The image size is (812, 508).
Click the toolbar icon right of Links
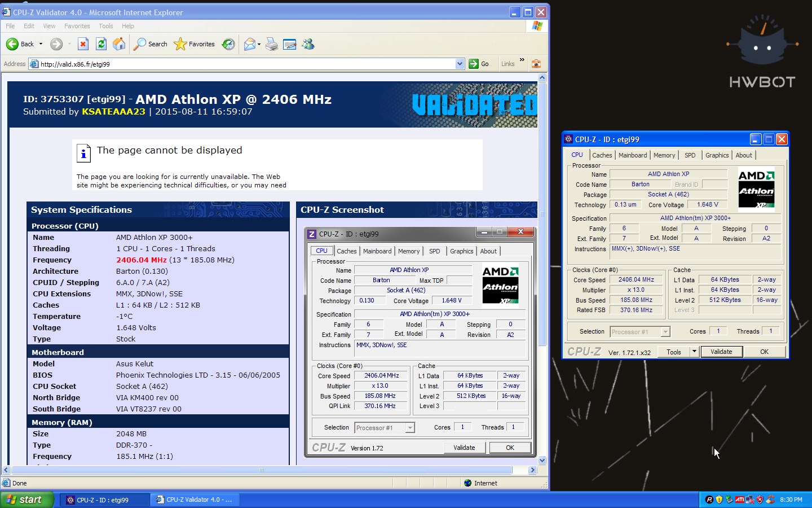click(x=536, y=64)
